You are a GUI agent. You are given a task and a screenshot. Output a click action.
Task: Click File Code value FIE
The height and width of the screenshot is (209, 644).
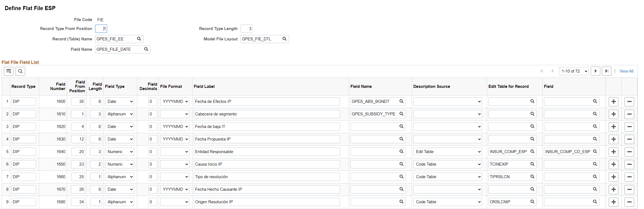pyautogui.click(x=100, y=20)
